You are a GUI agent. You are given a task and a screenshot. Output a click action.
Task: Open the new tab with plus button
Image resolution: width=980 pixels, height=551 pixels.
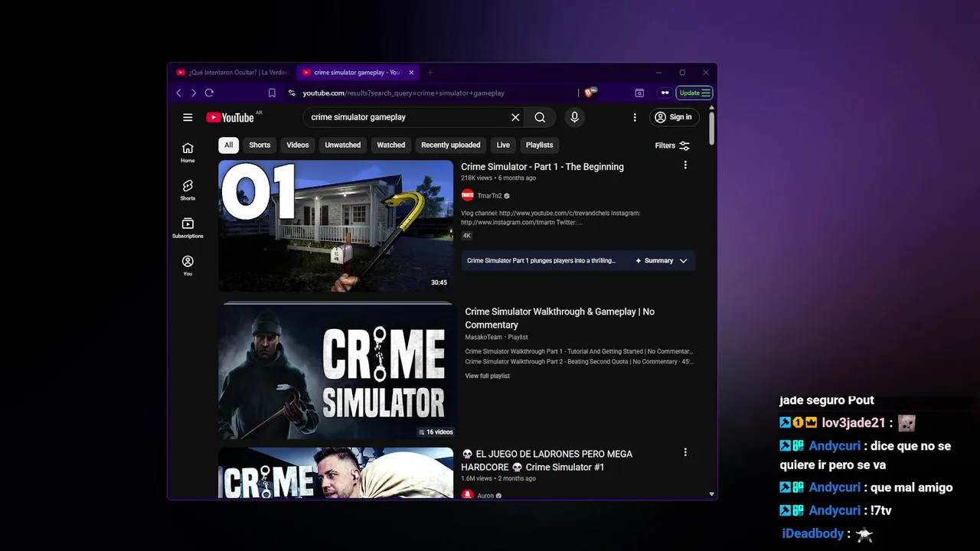430,73
